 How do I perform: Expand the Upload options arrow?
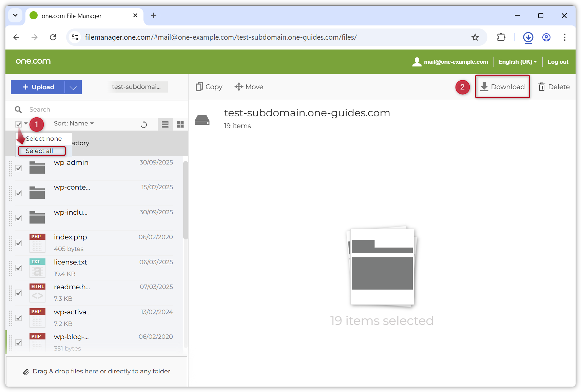pyautogui.click(x=73, y=87)
